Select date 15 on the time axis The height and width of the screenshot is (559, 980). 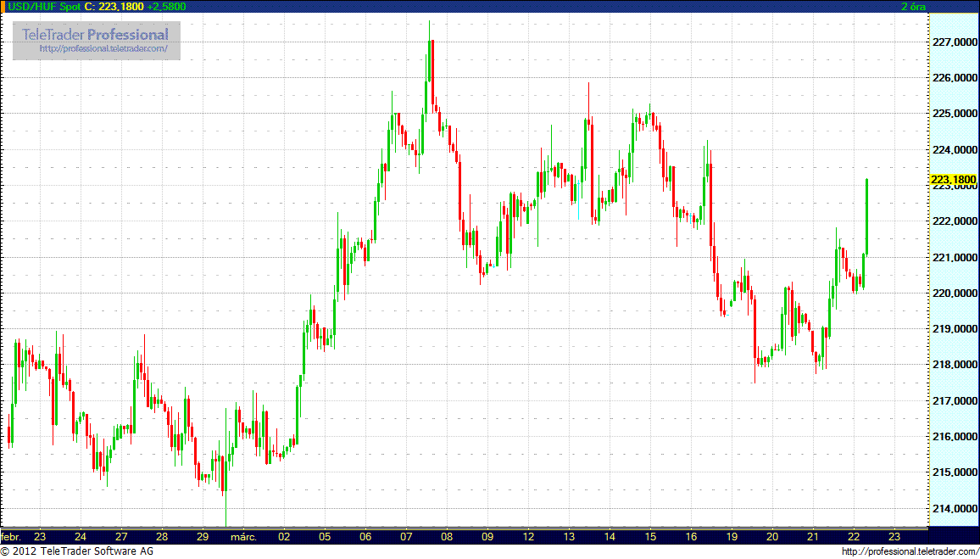pos(649,536)
